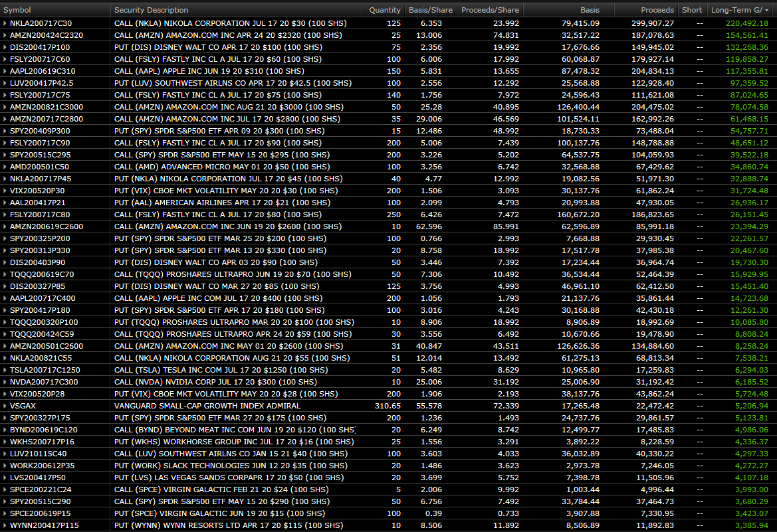Expand the DIS200417P100 row
The height and width of the screenshot is (532, 777).
(5, 47)
